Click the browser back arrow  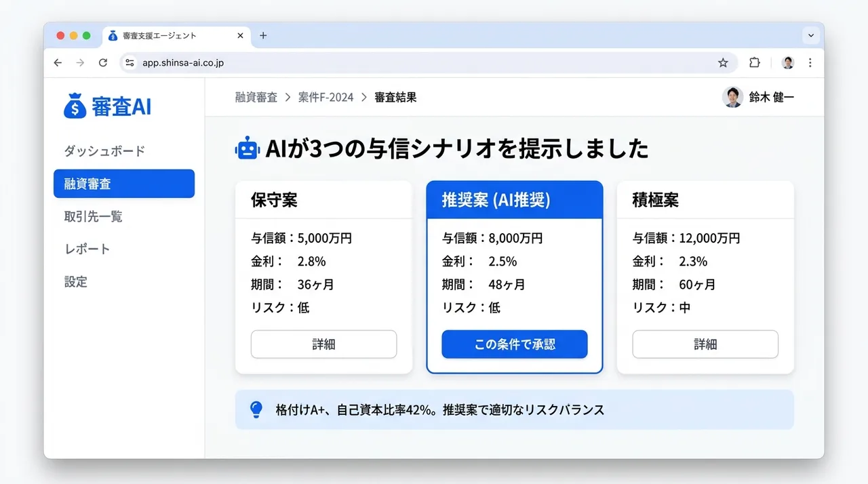point(58,62)
